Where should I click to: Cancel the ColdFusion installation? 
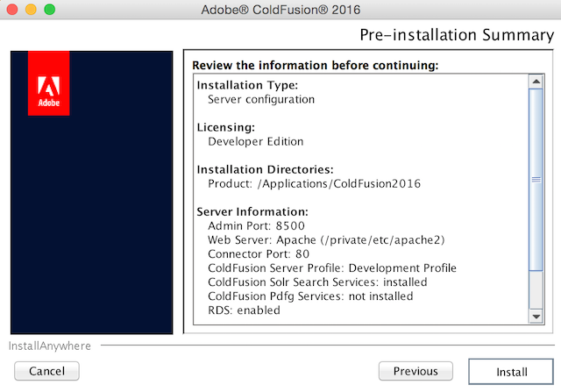(x=46, y=371)
